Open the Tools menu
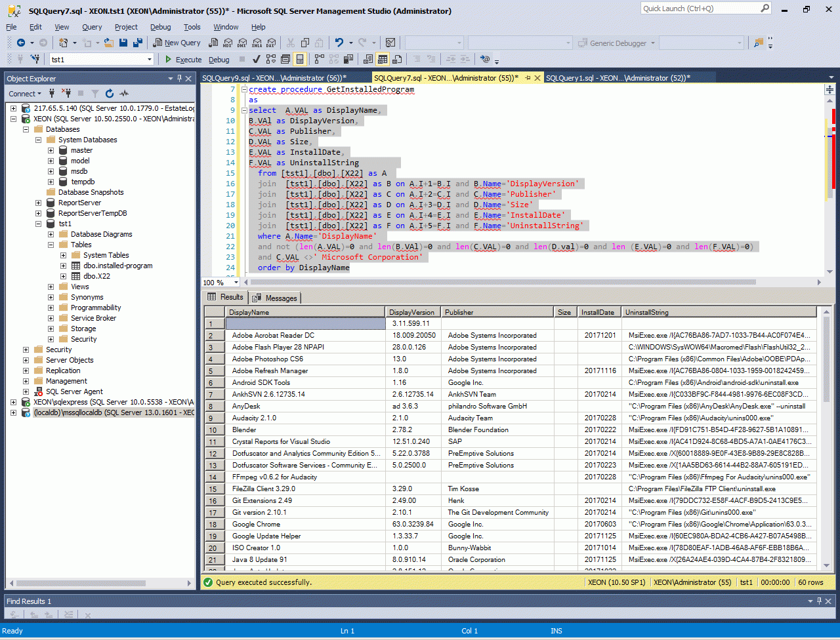840x640 pixels. (x=192, y=27)
